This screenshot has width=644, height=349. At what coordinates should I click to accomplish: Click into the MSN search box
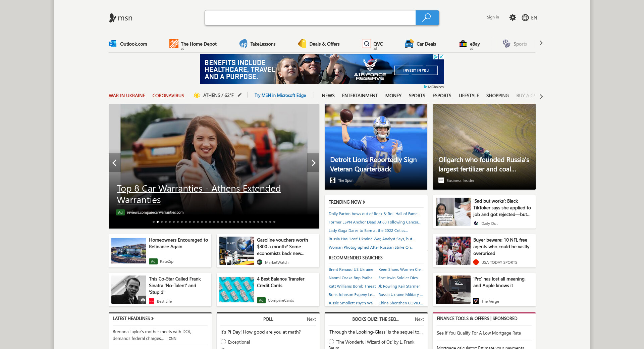tap(310, 18)
